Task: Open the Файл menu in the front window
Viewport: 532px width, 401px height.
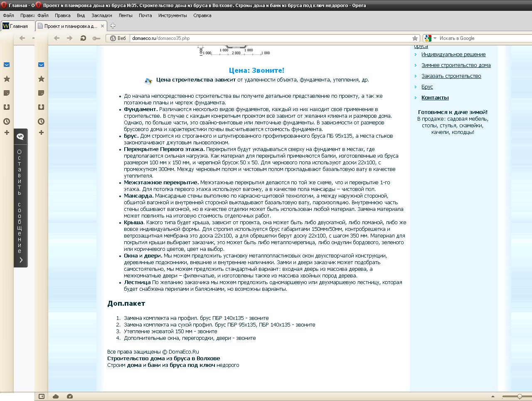Action: [43, 15]
